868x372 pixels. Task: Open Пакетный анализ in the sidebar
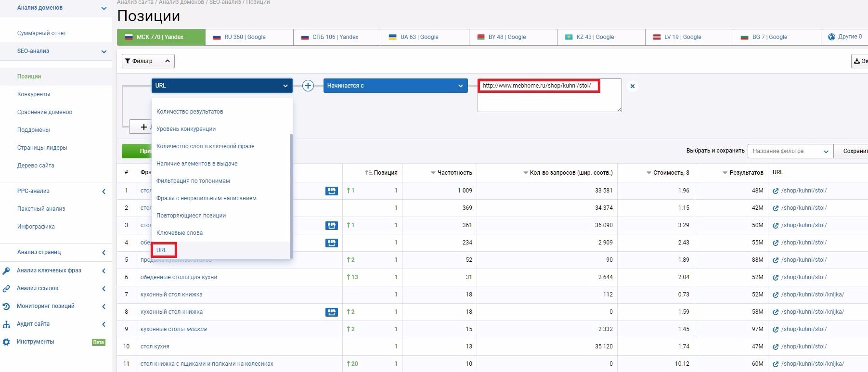point(41,209)
